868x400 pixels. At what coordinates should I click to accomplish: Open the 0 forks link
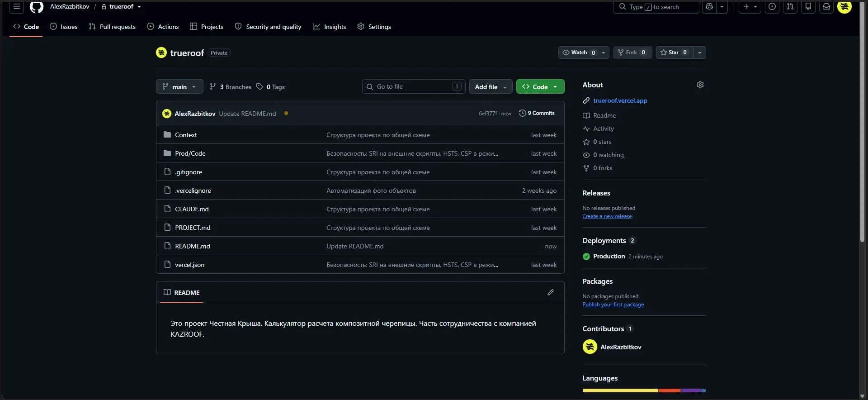(603, 168)
